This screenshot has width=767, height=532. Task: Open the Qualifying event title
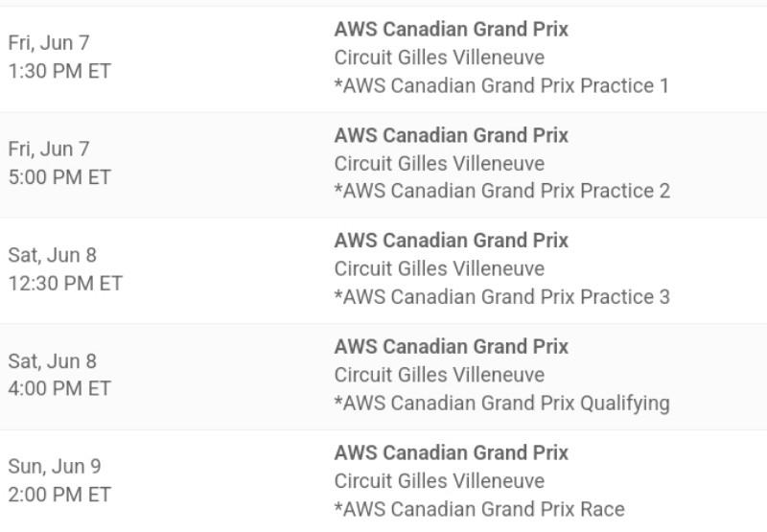[x=451, y=347]
